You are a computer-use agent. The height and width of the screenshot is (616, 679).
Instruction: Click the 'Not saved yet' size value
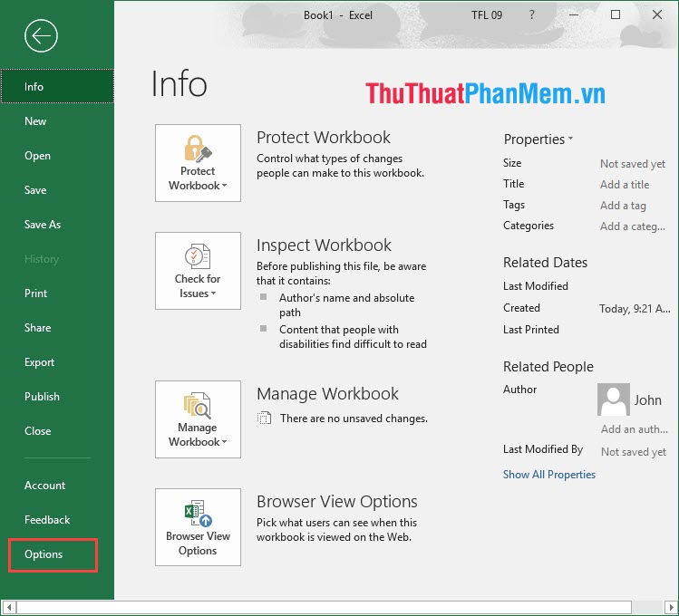point(633,164)
